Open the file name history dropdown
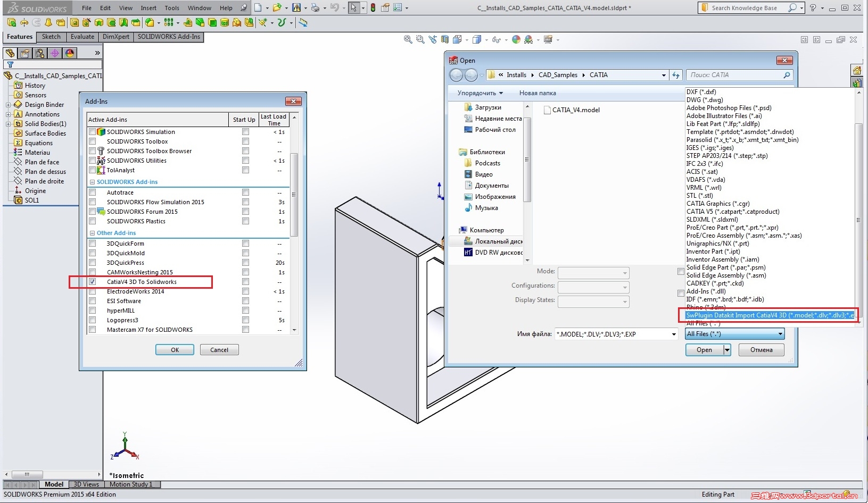Viewport: 868px width, 503px height. [674, 334]
